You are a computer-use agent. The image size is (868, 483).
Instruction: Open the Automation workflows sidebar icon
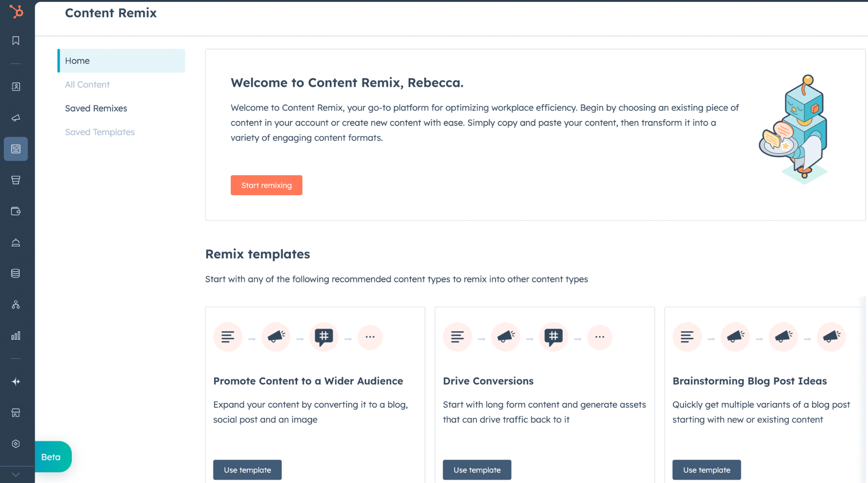16,305
